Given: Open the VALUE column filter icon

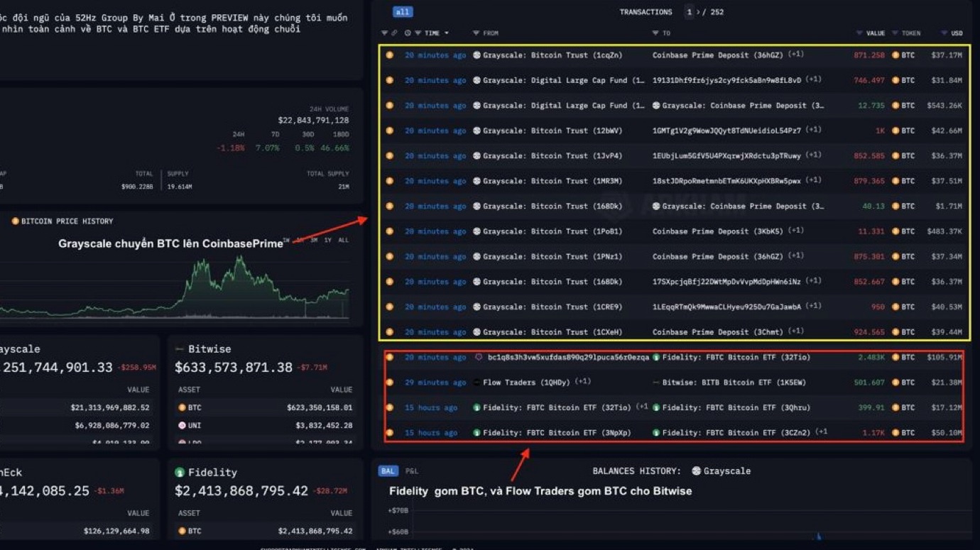Looking at the screenshot, I should (859, 33).
